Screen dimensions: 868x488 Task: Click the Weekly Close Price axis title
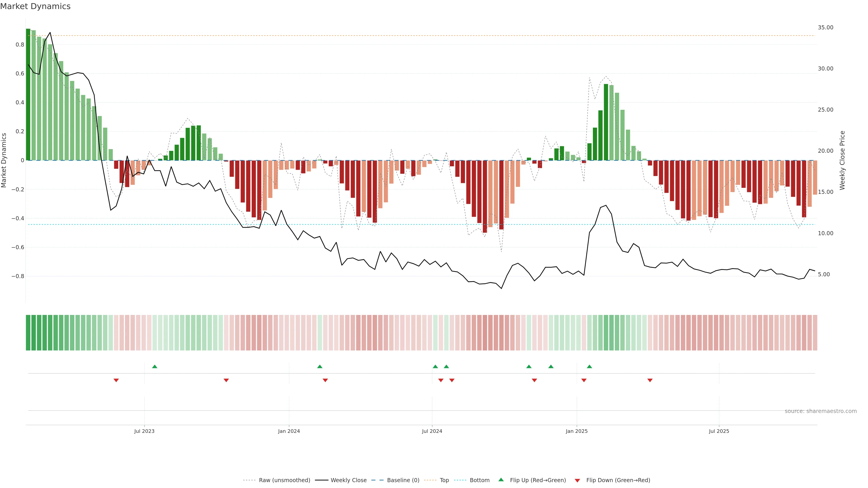[x=842, y=160]
